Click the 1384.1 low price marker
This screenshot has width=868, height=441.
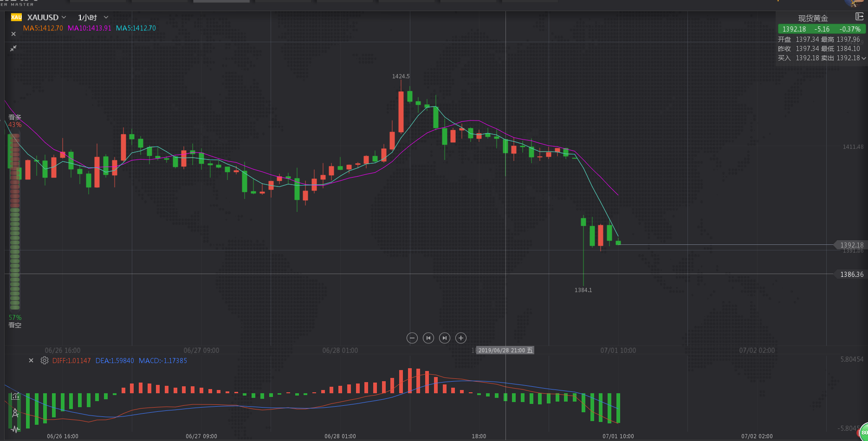tap(583, 290)
